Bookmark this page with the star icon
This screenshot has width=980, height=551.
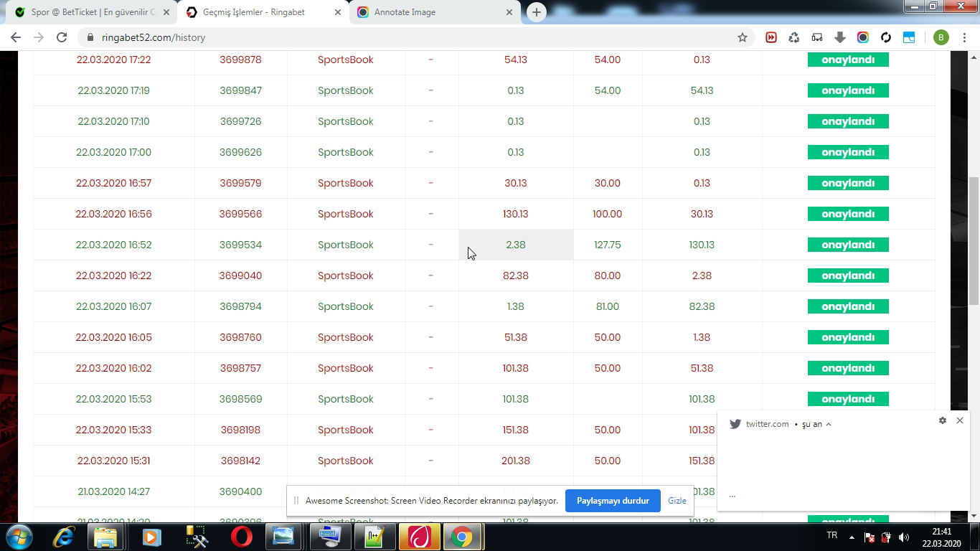(743, 37)
